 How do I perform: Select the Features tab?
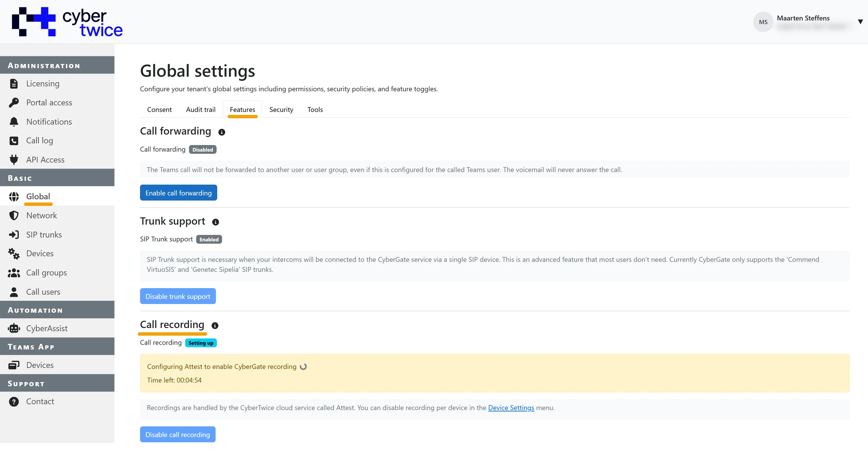(x=242, y=110)
